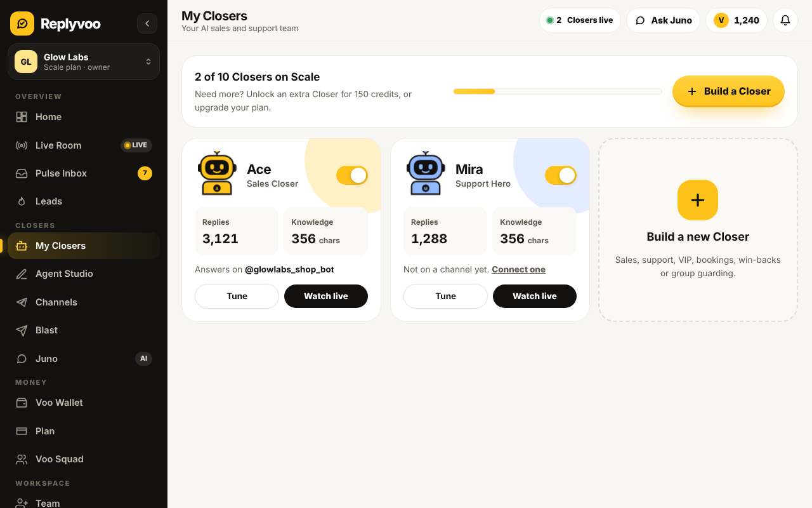Go to Live Room
The image size is (812, 508).
84,145
